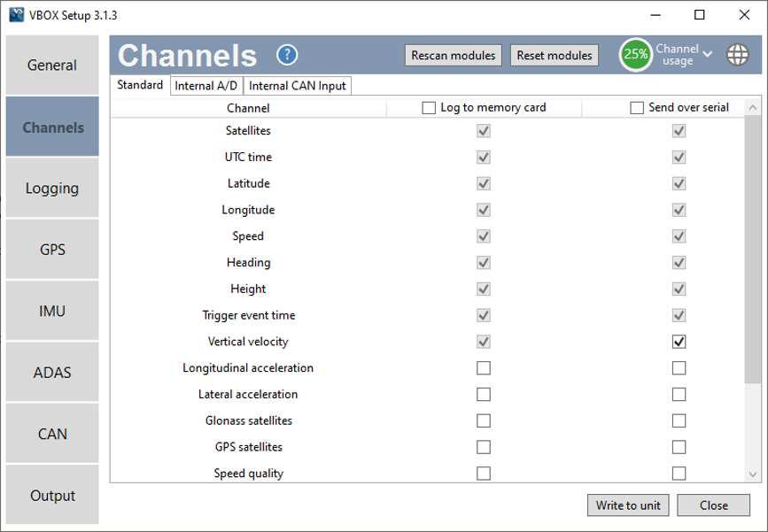Open the ADAS sidebar section
768x532 pixels.
52,373
